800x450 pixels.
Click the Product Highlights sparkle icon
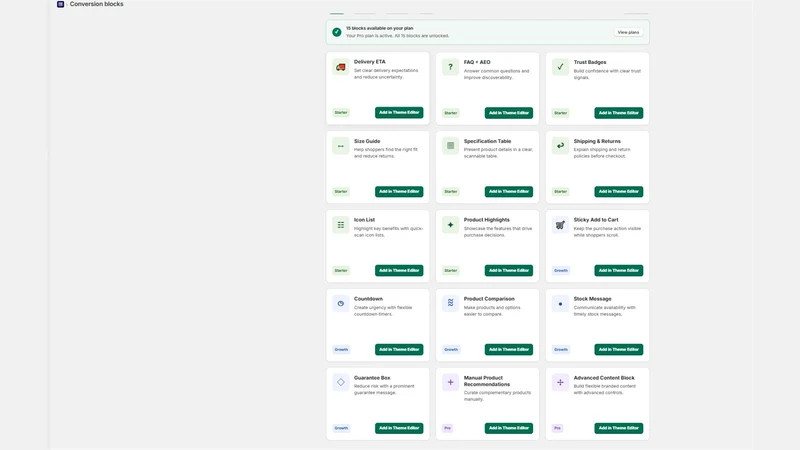[451, 225]
